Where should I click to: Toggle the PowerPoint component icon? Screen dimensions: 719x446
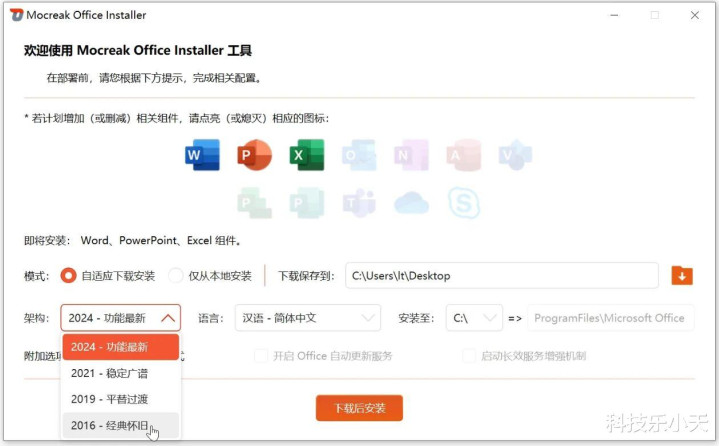point(254,155)
